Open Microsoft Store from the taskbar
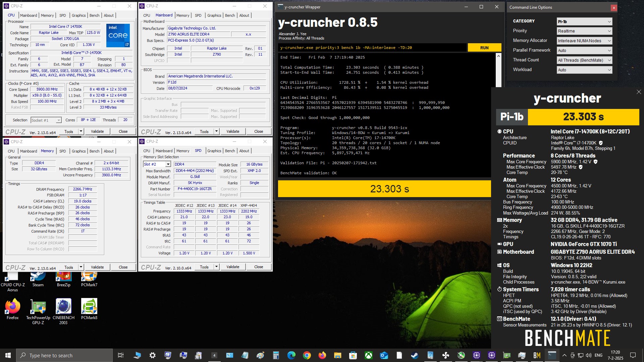This screenshot has height=362, width=644. click(353, 355)
